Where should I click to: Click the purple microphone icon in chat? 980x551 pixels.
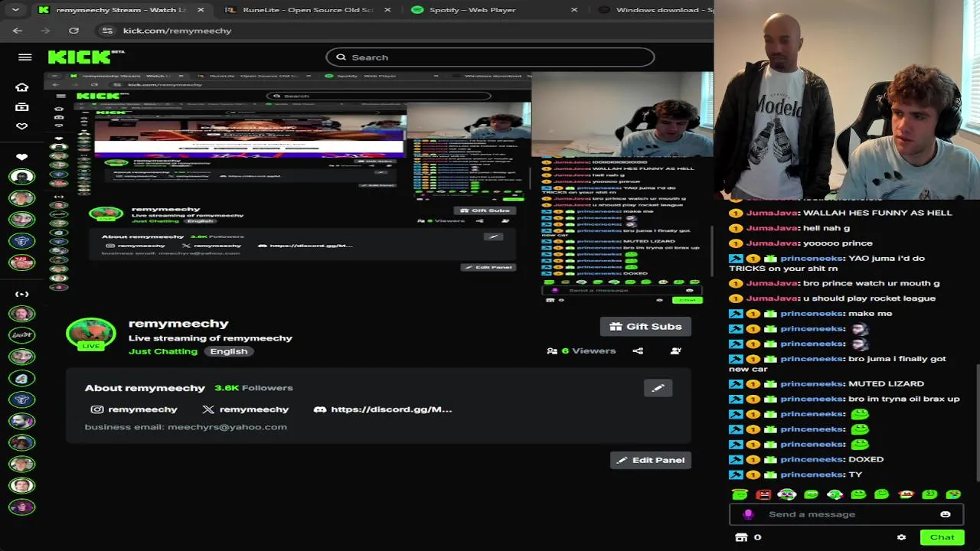[x=748, y=514]
